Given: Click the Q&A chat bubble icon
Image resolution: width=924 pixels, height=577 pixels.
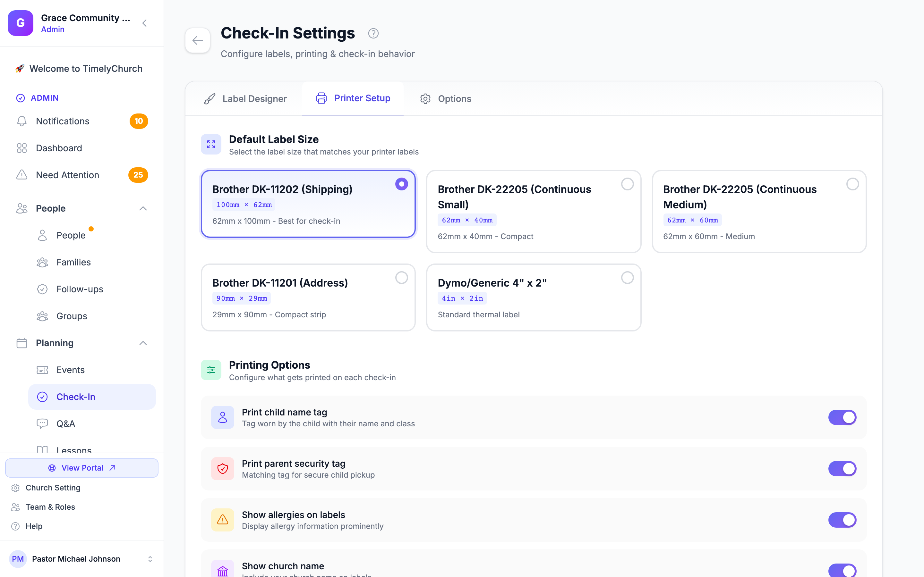Looking at the screenshot, I should (42, 423).
